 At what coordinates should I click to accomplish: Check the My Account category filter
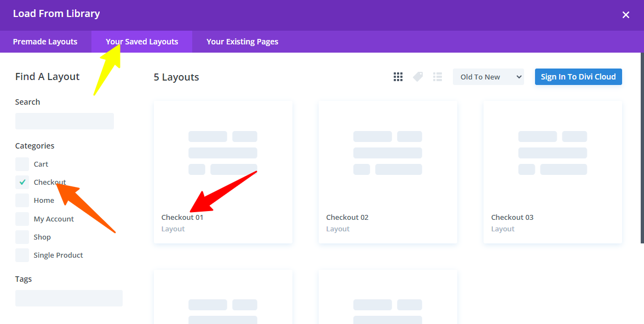coord(22,219)
